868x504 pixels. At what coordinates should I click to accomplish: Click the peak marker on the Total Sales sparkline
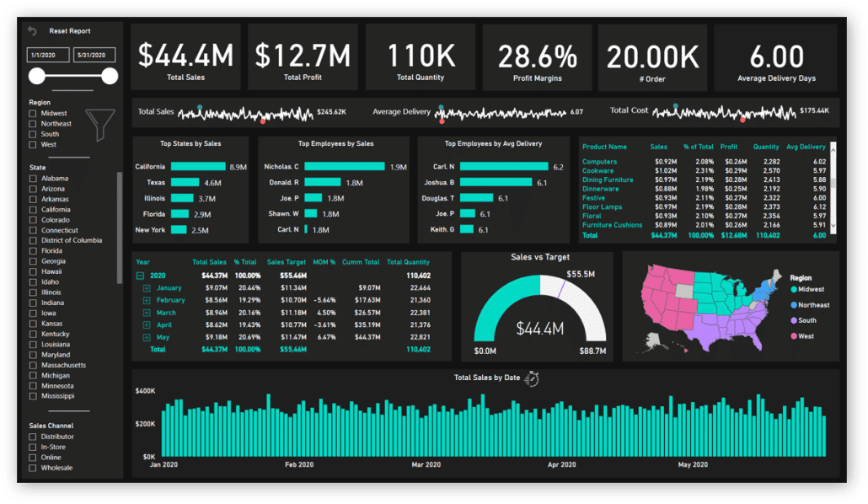[199, 106]
